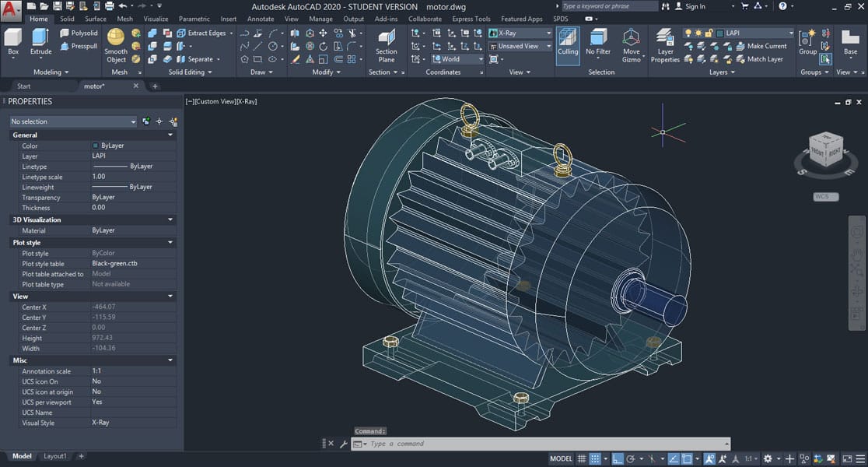
Task: Click the Smooth Object mesh tool
Action: click(x=116, y=45)
